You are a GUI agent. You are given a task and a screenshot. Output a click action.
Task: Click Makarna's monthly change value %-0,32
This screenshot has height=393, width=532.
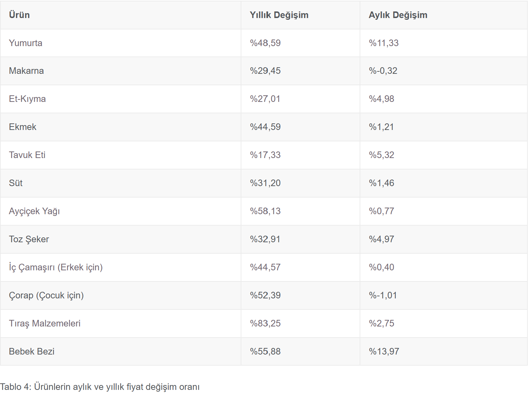click(x=383, y=71)
